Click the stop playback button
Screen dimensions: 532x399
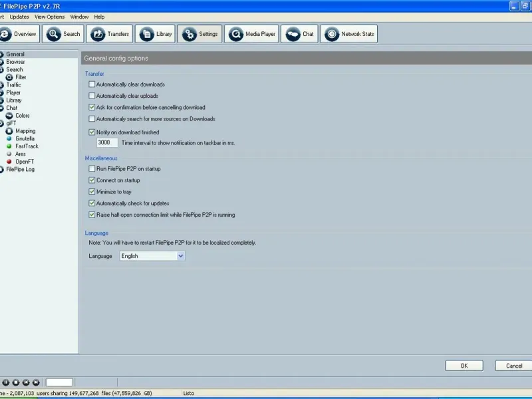(16, 382)
